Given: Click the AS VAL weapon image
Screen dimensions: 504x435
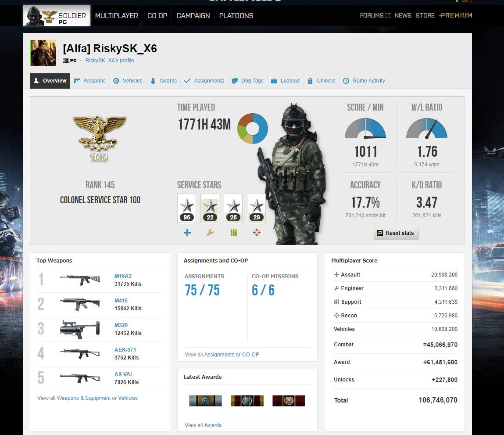Looking at the screenshot, I should (80, 378).
